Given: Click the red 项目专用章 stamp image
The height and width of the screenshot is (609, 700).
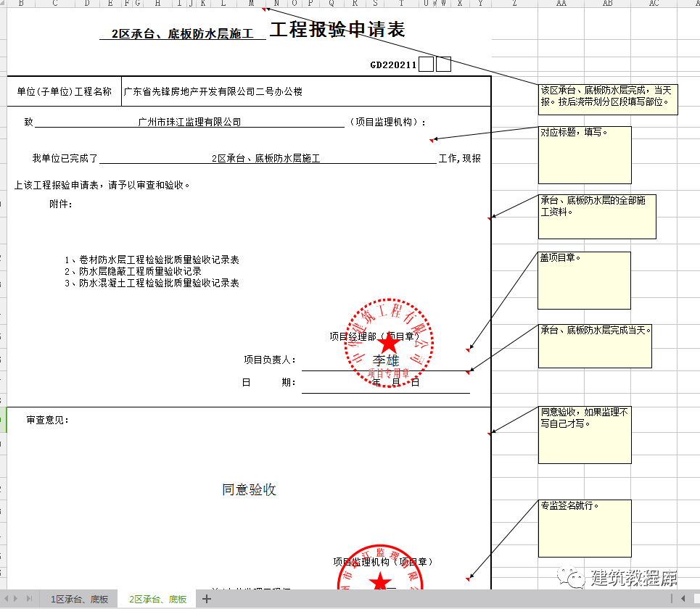Looking at the screenshot, I should click(x=389, y=343).
